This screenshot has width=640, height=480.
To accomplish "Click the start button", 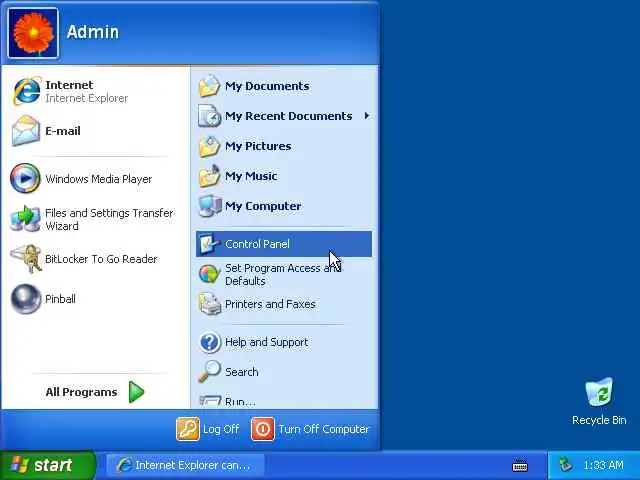I will (x=47, y=465).
